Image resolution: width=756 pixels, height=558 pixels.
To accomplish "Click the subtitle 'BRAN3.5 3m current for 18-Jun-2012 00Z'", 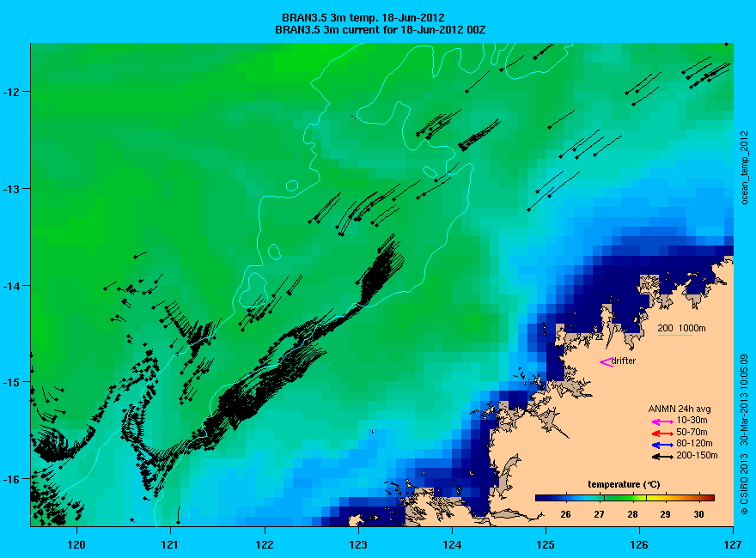I will coord(380,30).
